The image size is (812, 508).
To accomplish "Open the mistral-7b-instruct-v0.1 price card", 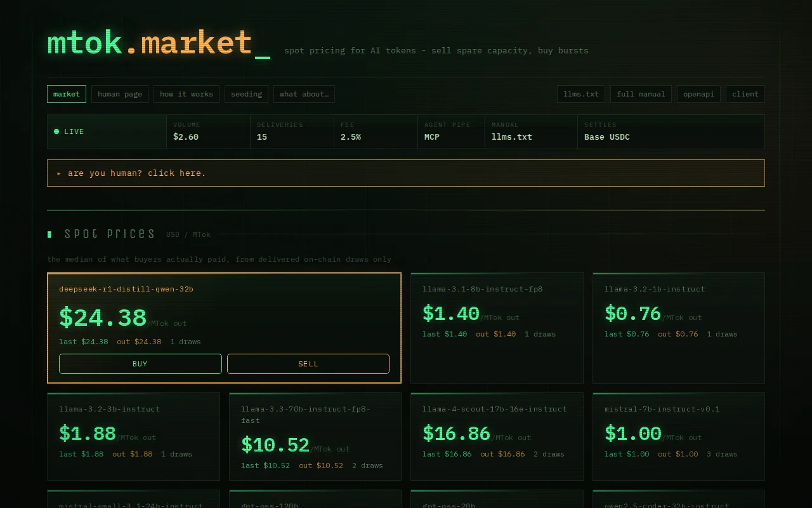I will tap(679, 436).
